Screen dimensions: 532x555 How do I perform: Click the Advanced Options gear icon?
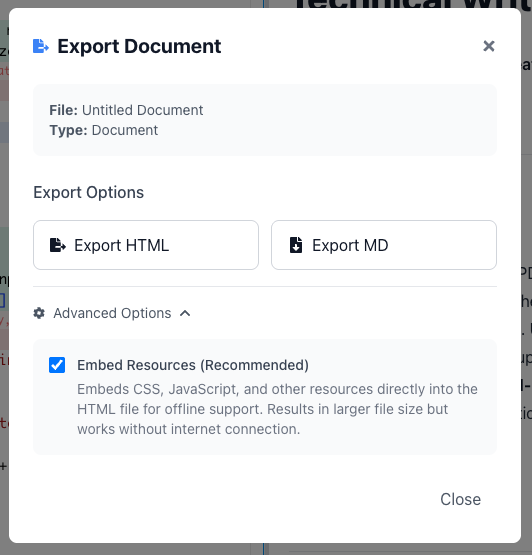(x=39, y=313)
